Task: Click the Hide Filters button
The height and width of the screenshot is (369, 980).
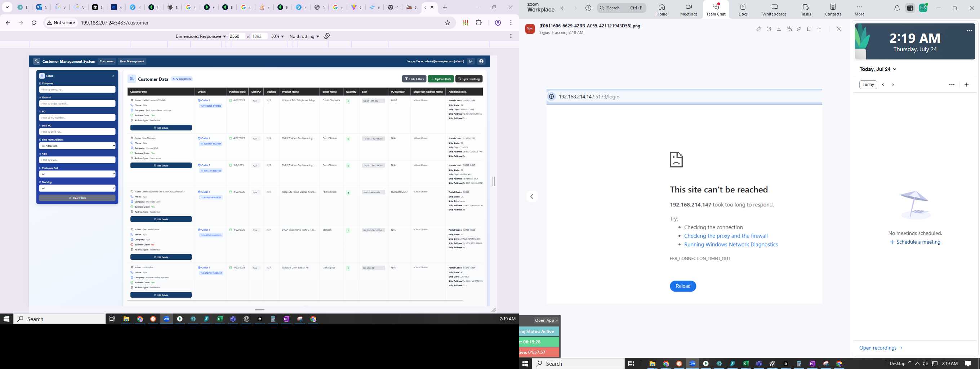Action: (x=414, y=79)
